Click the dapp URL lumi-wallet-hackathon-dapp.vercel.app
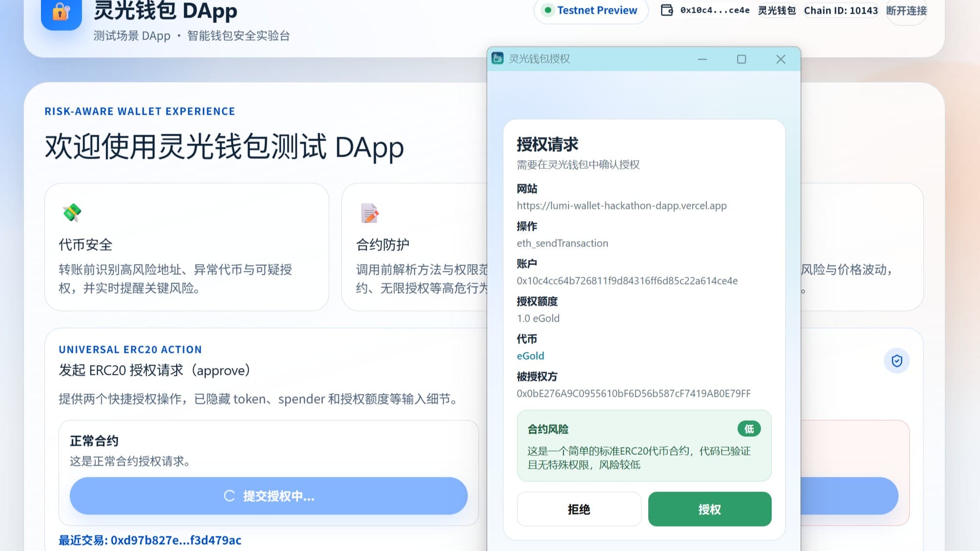Image resolution: width=980 pixels, height=551 pixels. tap(621, 205)
